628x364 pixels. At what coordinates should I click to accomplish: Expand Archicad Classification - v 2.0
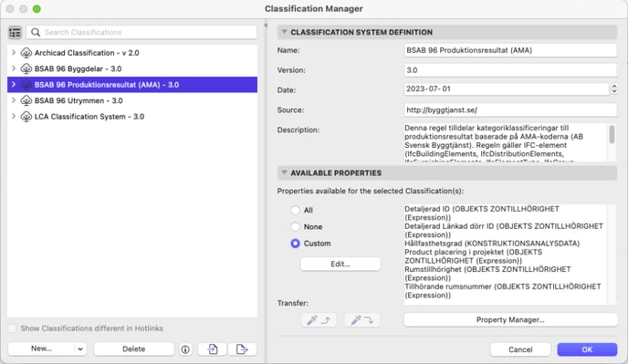pos(14,53)
